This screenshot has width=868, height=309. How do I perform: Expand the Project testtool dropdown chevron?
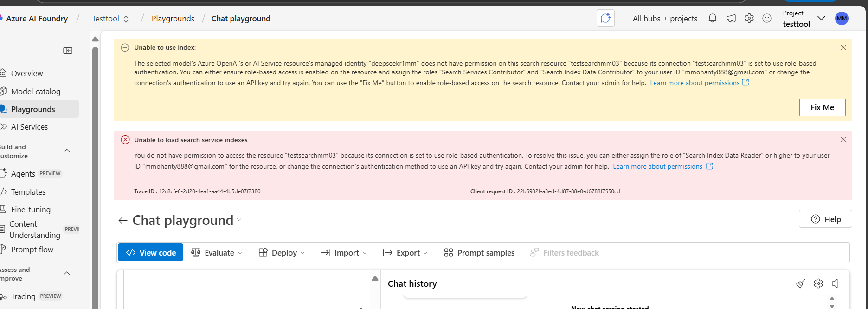[x=821, y=19]
